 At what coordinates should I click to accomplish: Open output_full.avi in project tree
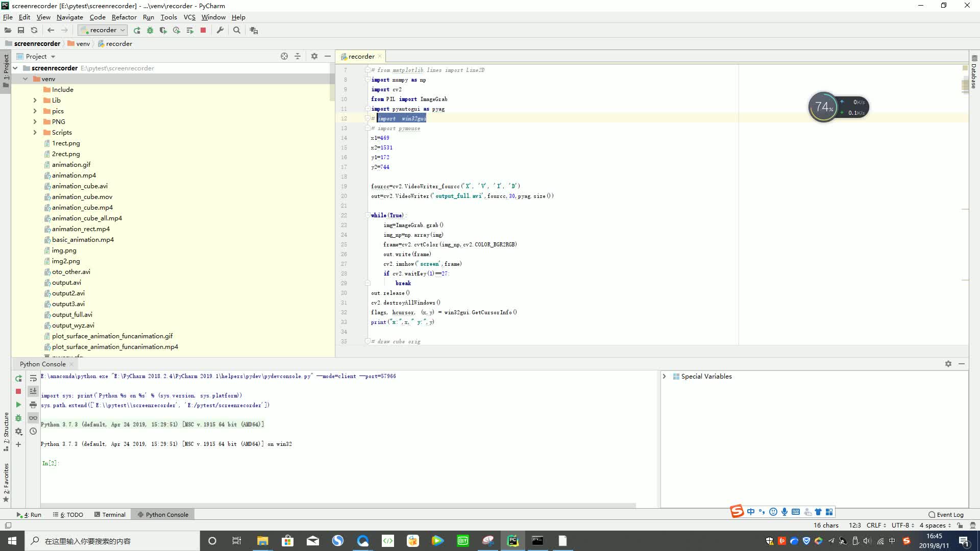tap(72, 315)
